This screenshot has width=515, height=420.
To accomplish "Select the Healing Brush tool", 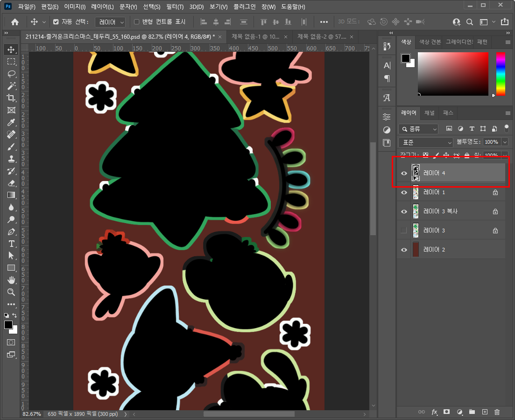I will point(11,135).
